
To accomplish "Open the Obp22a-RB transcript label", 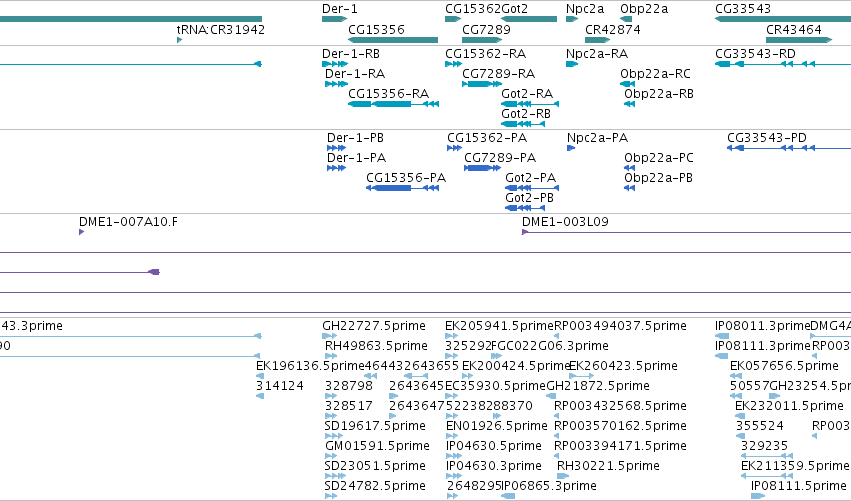I will 659,94.
